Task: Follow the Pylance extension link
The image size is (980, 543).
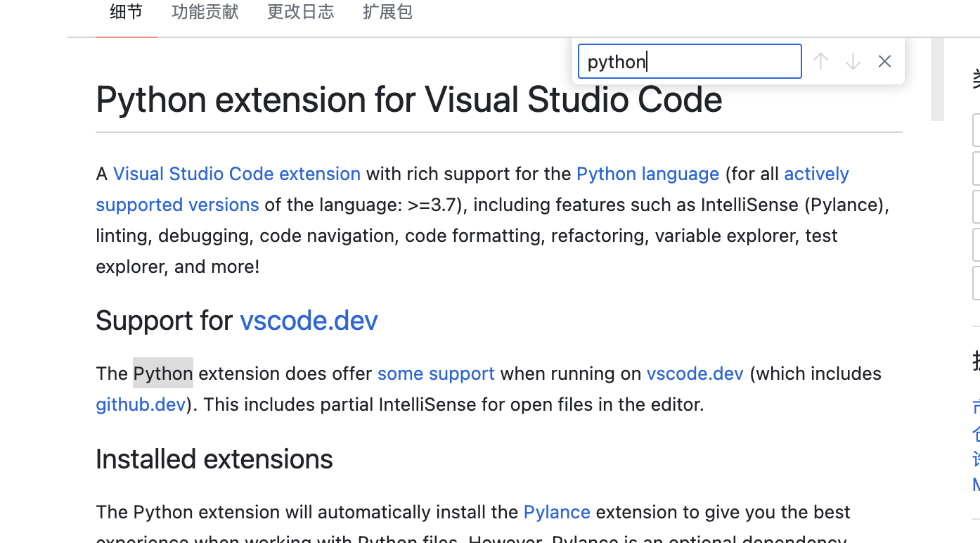Action: pos(557,512)
